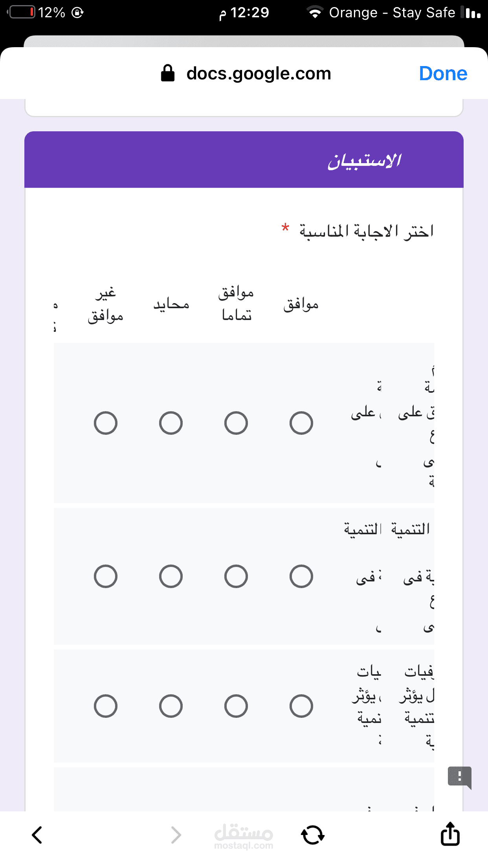Image resolution: width=488 pixels, height=868 pixels.
Task: Tap the الاستبيان purple section header
Action: click(244, 160)
